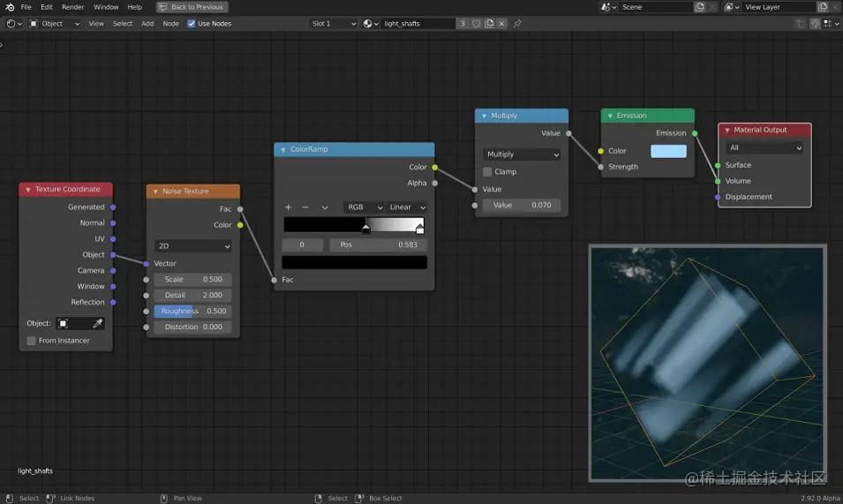Add a new view layer with the copy icon
The image size is (843, 504).
[823, 7]
